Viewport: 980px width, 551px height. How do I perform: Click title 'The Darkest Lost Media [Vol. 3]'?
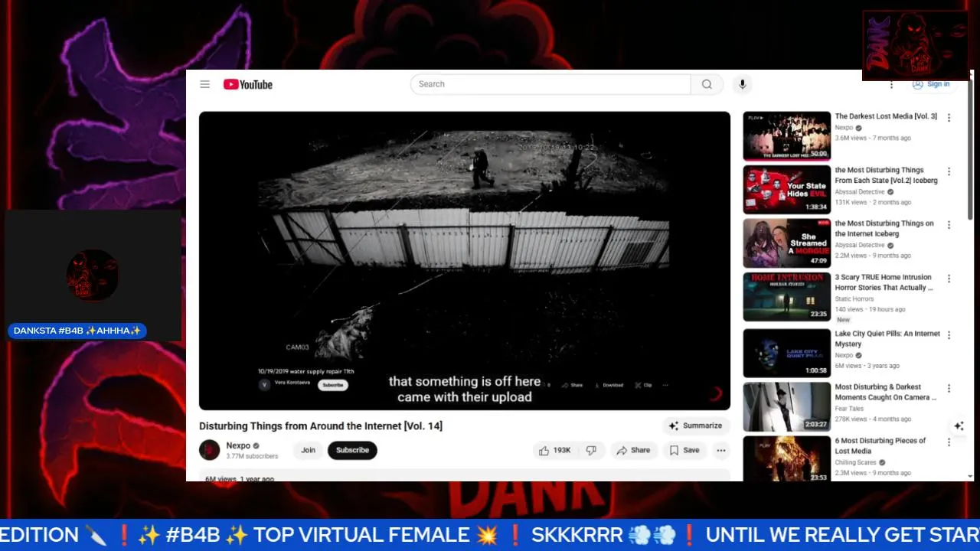[x=886, y=116]
